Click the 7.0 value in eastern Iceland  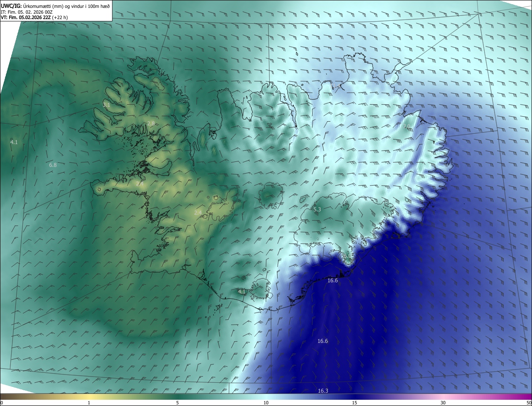pos(406,126)
